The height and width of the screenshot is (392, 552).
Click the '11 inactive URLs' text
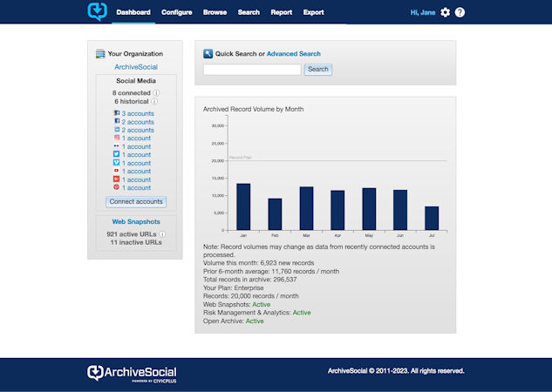click(136, 242)
